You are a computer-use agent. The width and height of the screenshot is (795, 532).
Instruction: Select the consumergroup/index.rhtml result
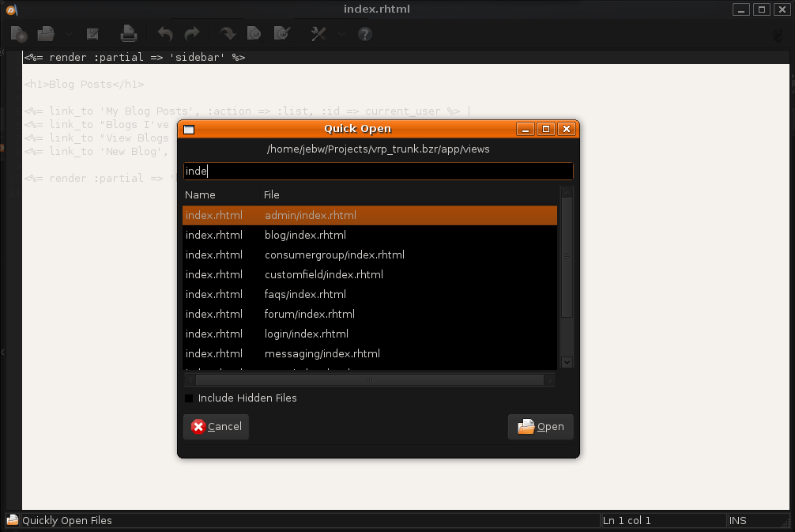coord(370,255)
